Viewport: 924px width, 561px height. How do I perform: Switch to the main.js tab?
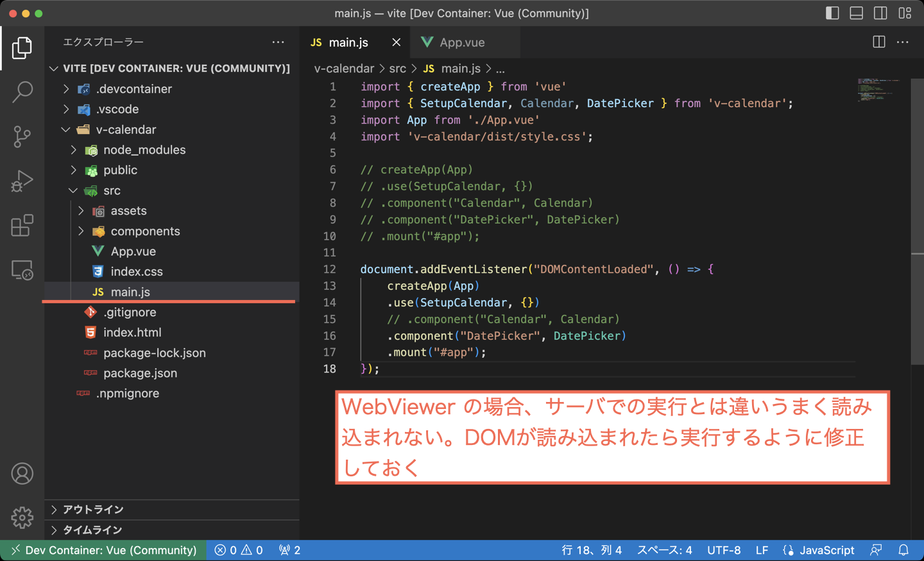click(x=348, y=42)
